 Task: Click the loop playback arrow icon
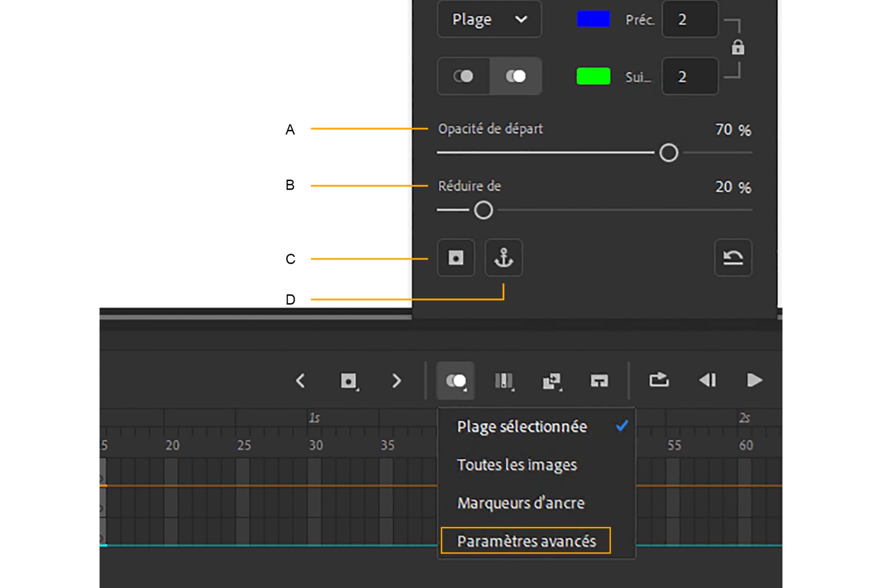658,380
